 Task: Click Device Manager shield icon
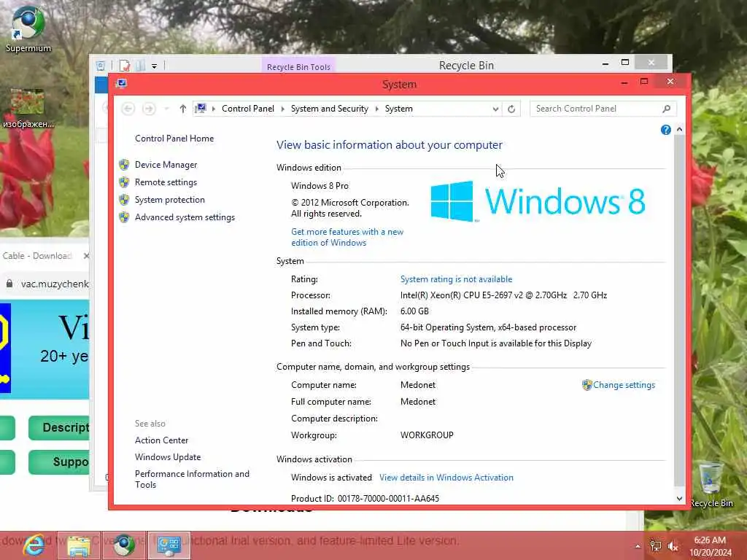124,165
